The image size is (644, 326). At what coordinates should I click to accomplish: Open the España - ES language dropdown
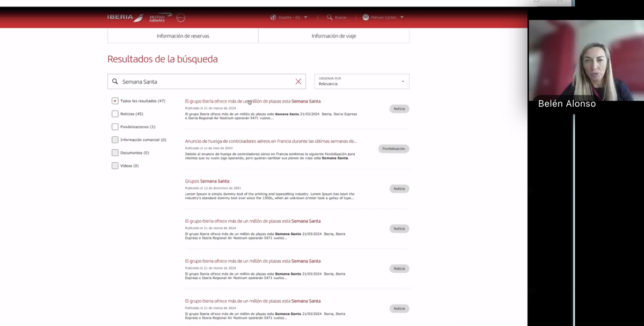point(289,17)
